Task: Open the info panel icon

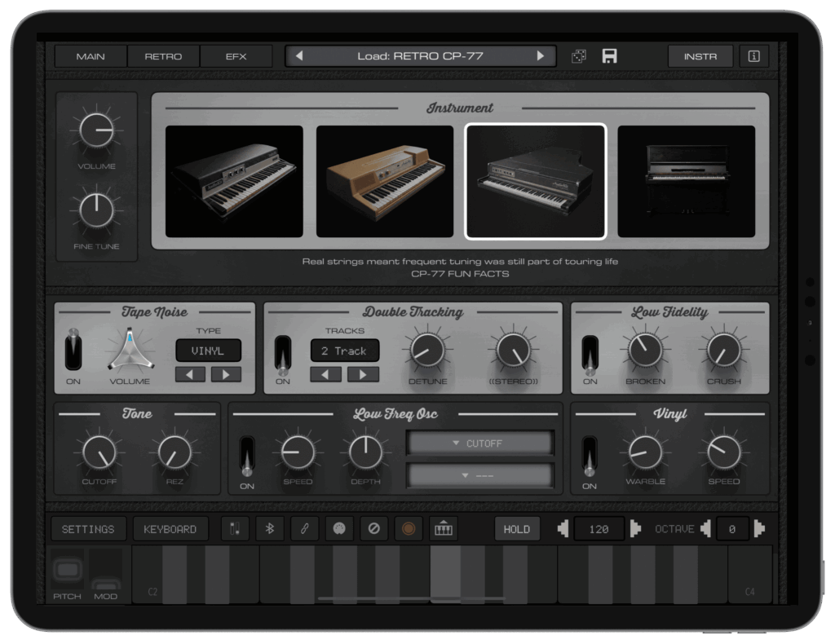Action: 753,56
